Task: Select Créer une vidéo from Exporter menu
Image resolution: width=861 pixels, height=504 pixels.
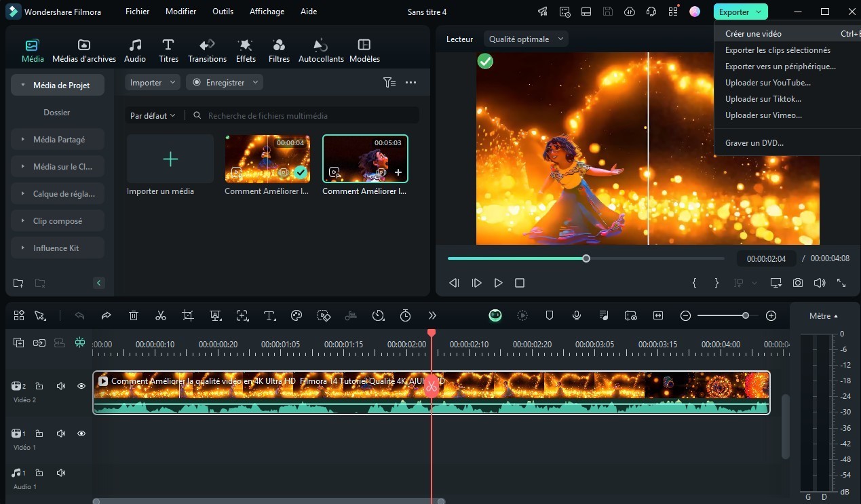Action: click(787, 34)
